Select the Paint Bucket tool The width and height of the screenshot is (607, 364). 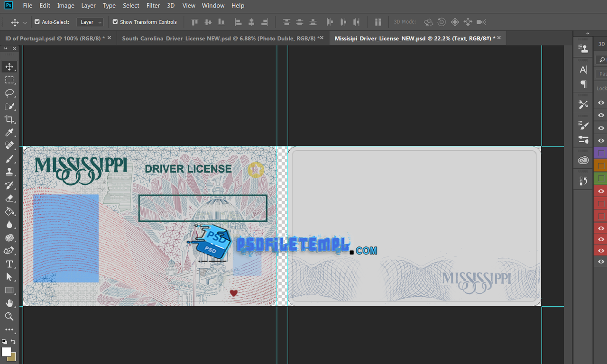pos(9,211)
